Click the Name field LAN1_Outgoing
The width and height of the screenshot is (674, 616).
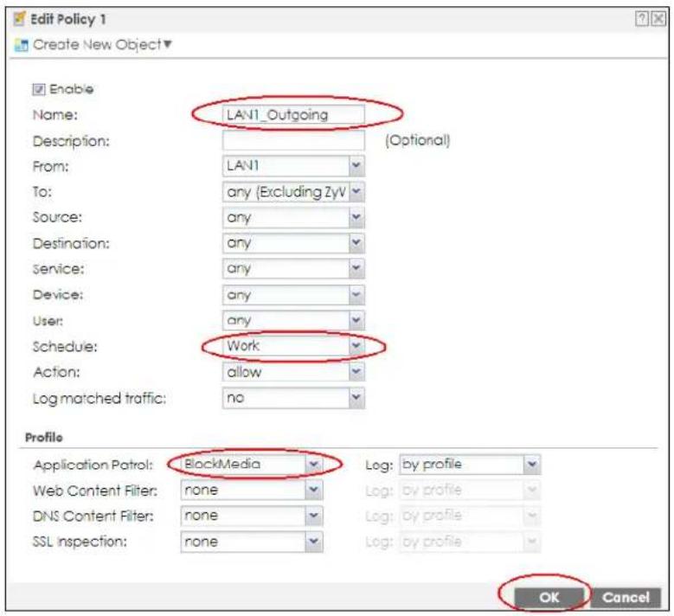[293, 115]
